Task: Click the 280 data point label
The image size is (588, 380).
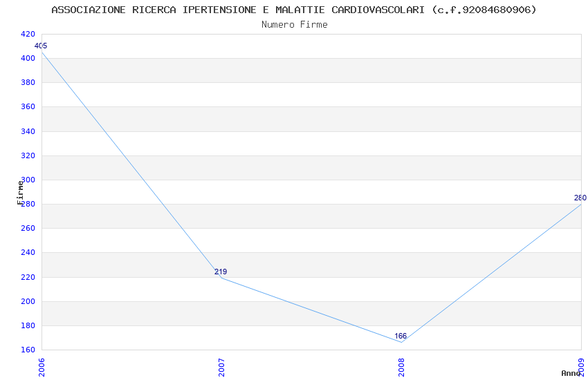Action: (580, 198)
